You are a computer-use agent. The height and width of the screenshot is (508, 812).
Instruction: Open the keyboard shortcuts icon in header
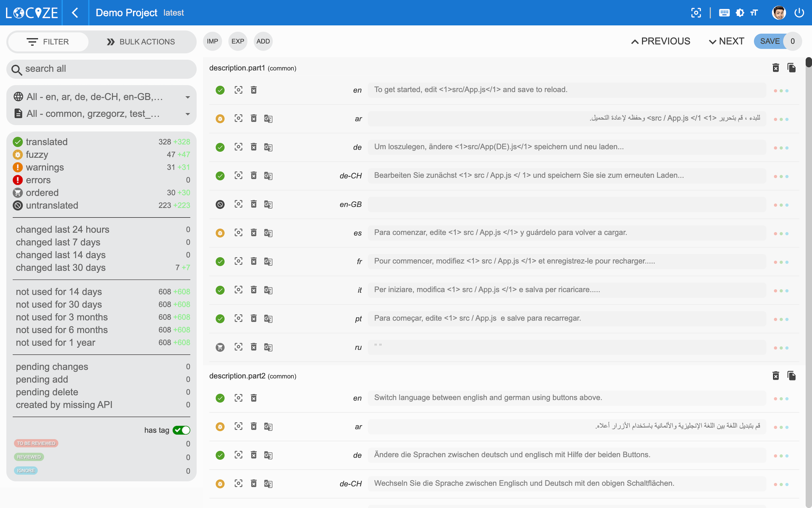[x=724, y=13]
